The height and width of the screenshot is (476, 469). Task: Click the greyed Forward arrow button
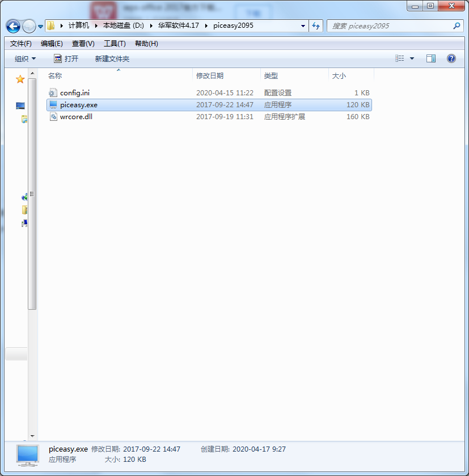pos(29,26)
